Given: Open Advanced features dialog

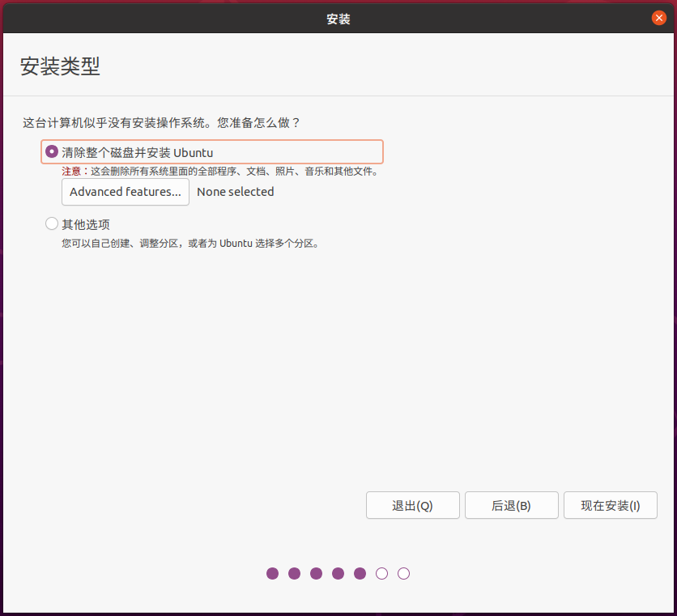Looking at the screenshot, I should [x=126, y=192].
